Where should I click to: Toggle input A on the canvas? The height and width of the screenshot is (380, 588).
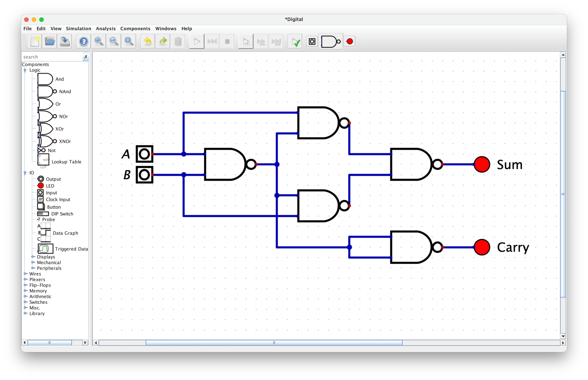145,154
